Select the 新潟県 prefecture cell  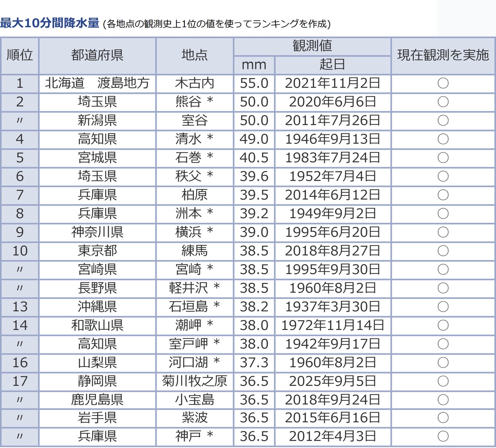point(97,121)
